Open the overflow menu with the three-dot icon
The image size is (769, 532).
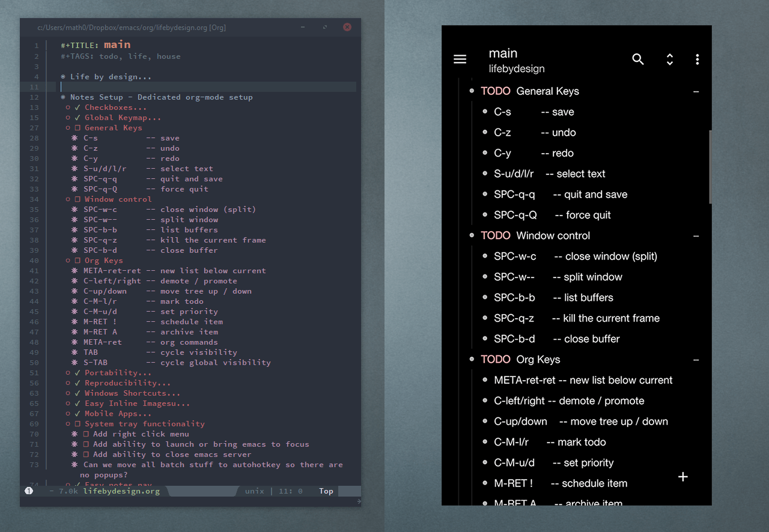[x=697, y=59]
